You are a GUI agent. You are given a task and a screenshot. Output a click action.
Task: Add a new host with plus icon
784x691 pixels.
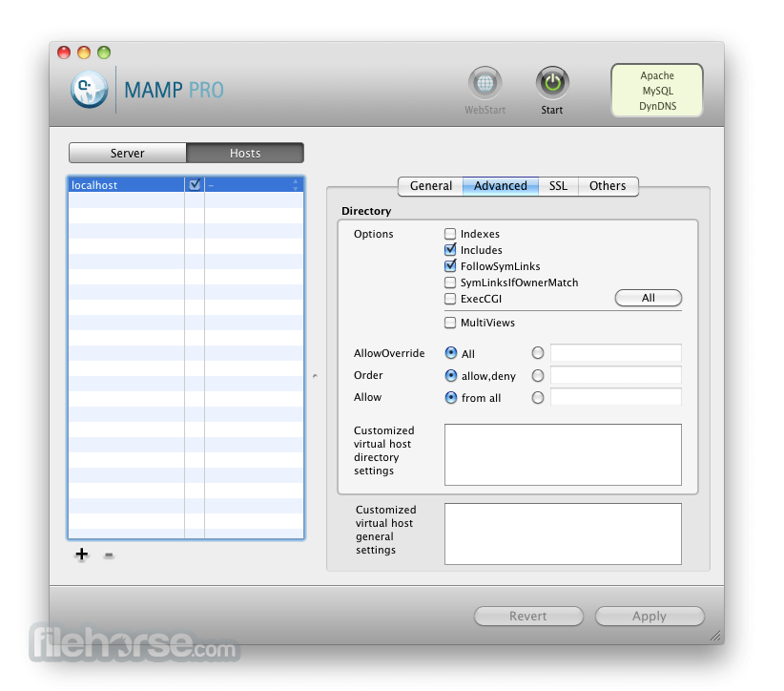(81, 554)
